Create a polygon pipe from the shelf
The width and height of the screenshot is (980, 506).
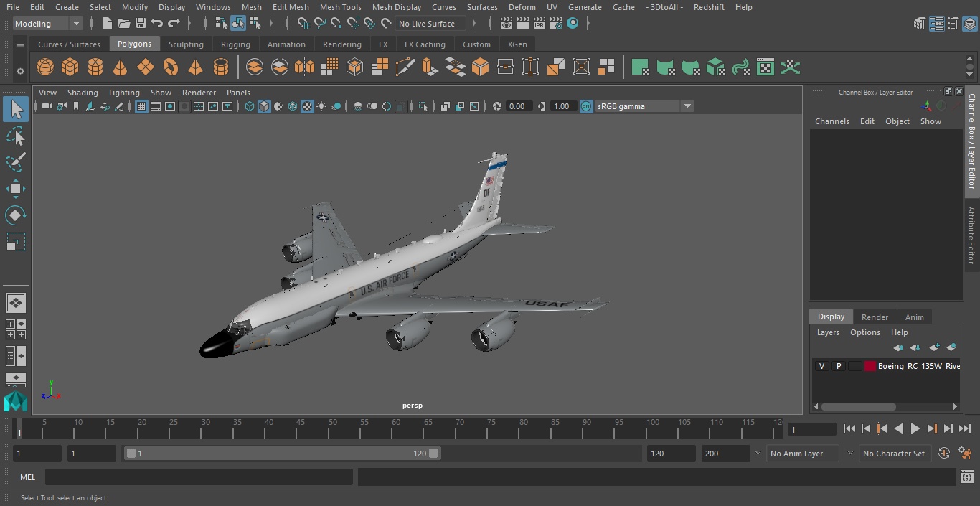click(x=221, y=67)
